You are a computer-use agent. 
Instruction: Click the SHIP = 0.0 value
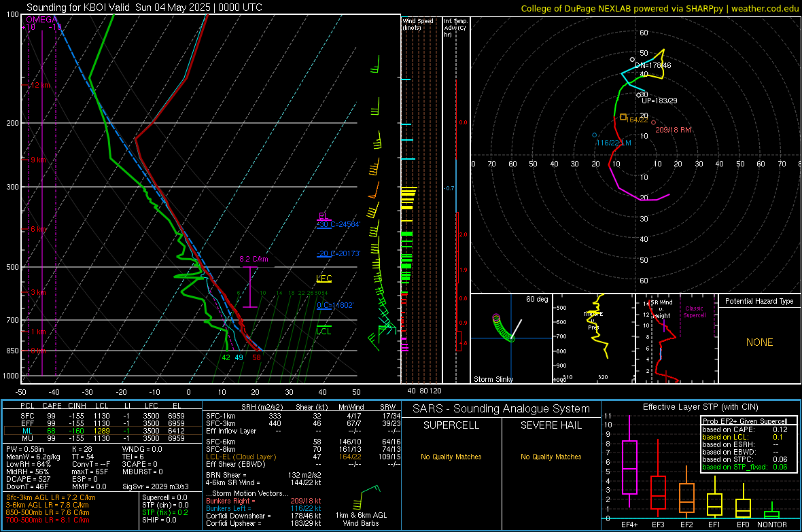coord(159,520)
